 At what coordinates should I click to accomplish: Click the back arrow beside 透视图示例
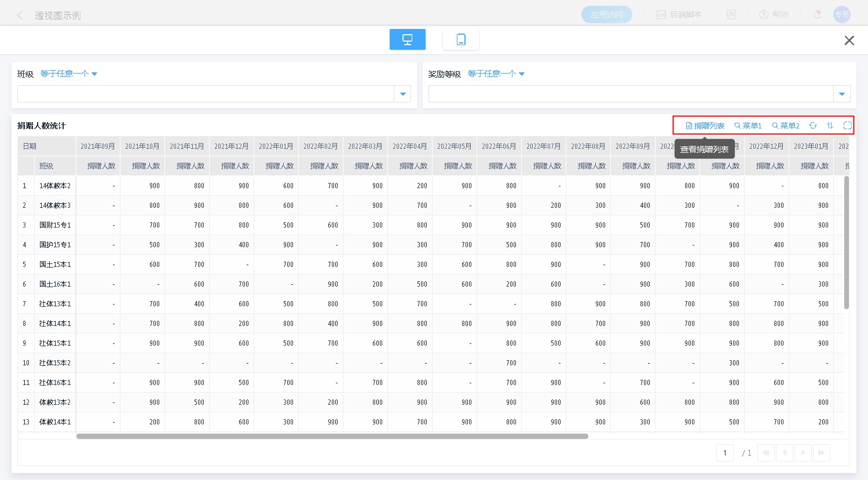(x=20, y=15)
